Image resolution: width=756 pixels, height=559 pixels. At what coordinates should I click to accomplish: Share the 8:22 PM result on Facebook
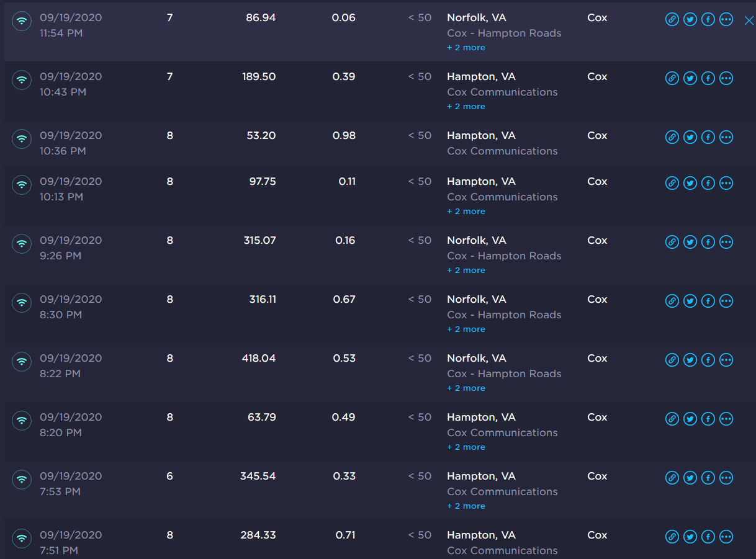pyautogui.click(x=708, y=360)
